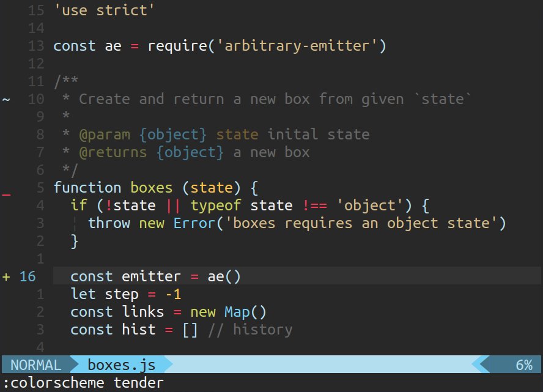Click the @returns tag in the docblock
543x392 pixels.
[113, 152]
